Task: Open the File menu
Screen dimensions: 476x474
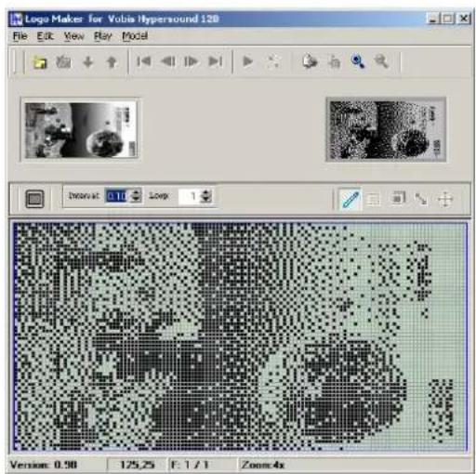Action: 20,36
